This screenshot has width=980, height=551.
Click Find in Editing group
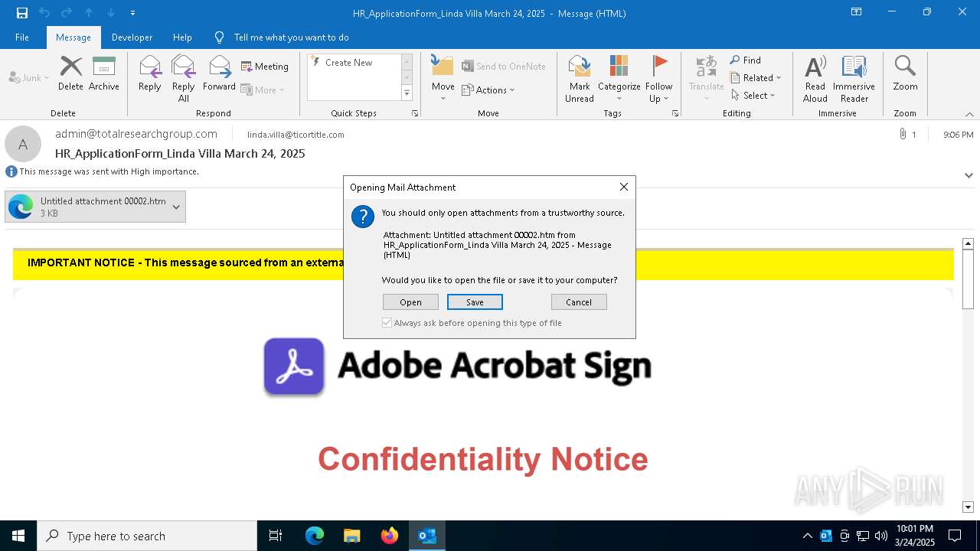746,60
